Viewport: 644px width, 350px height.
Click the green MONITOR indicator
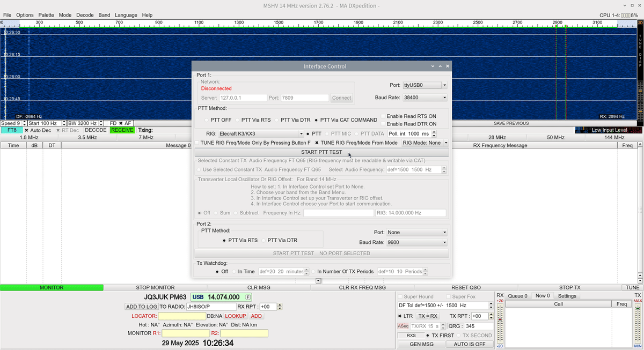click(x=52, y=287)
